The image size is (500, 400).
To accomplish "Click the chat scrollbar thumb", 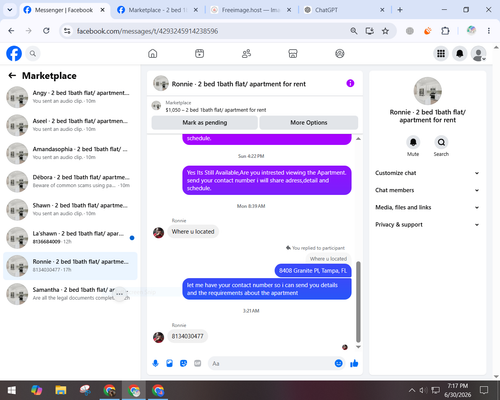I will point(358,302).
